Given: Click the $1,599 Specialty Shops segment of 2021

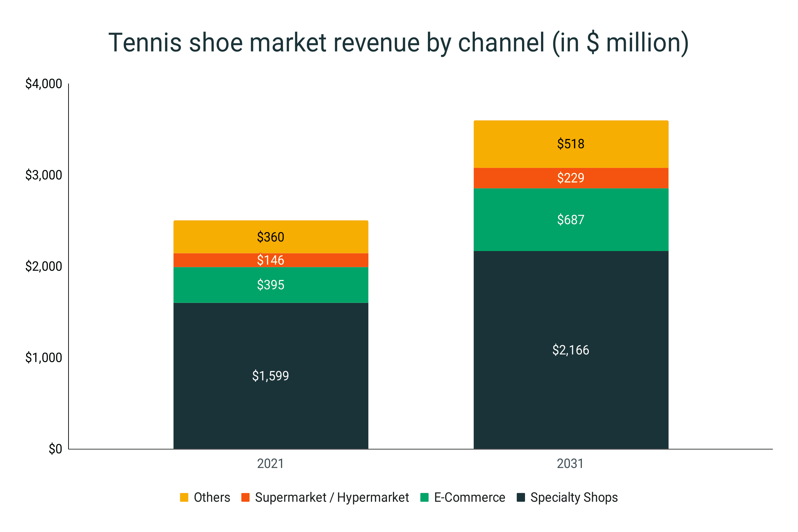Looking at the screenshot, I should coord(271,376).
